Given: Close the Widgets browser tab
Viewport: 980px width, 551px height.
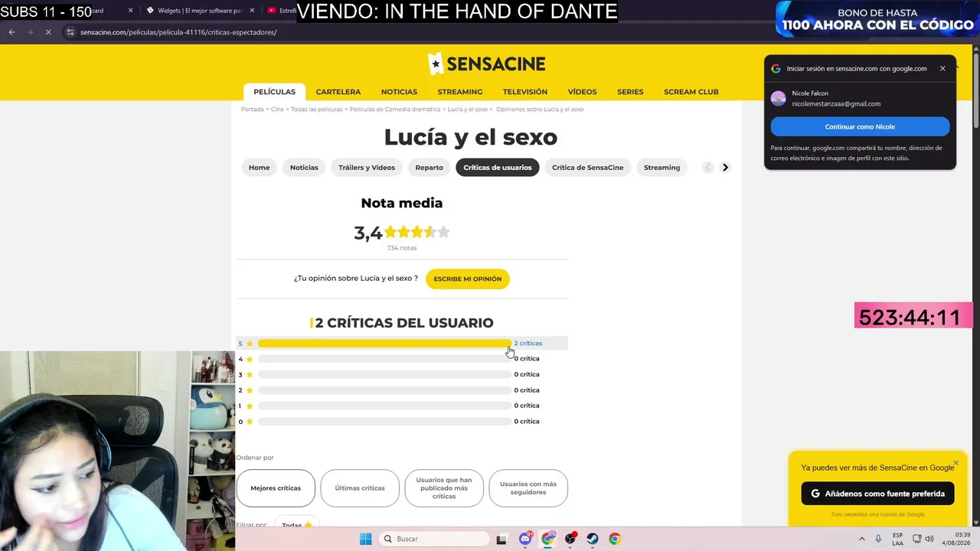Looking at the screenshot, I should (x=250, y=11).
